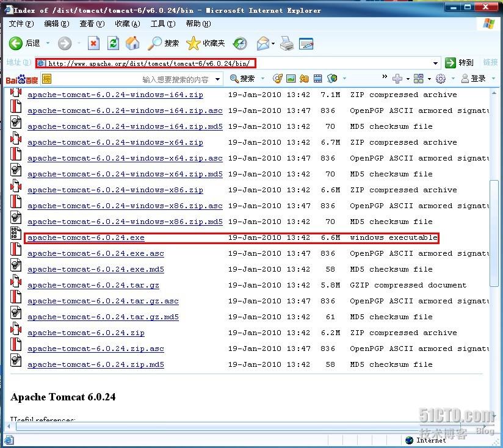Open the Back button history dropdown arrow
This screenshot has height=448, width=503.
(x=48, y=43)
